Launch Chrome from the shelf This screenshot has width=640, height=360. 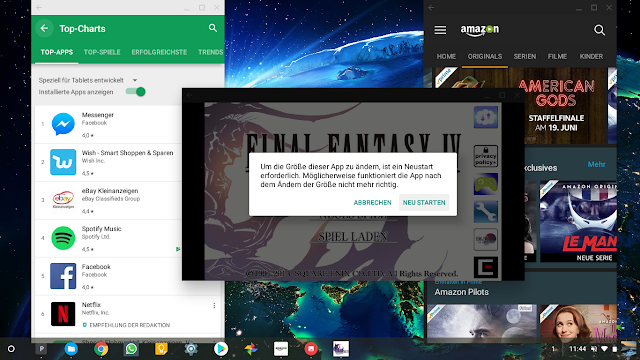pyautogui.click(x=101, y=349)
